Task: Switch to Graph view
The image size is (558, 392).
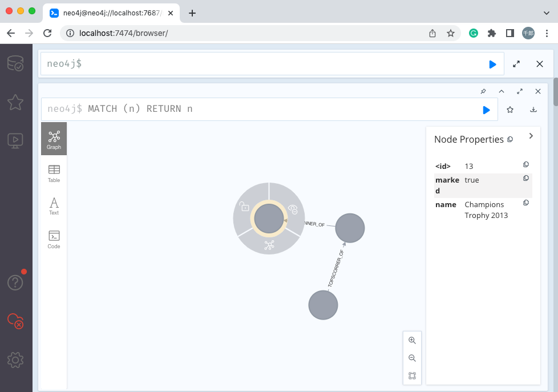Action: 54,139
